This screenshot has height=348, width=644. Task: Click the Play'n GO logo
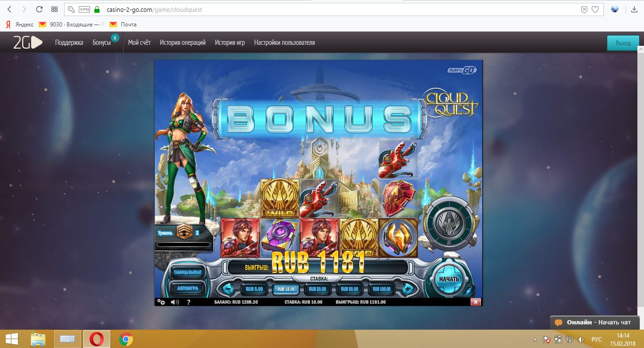[462, 70]
